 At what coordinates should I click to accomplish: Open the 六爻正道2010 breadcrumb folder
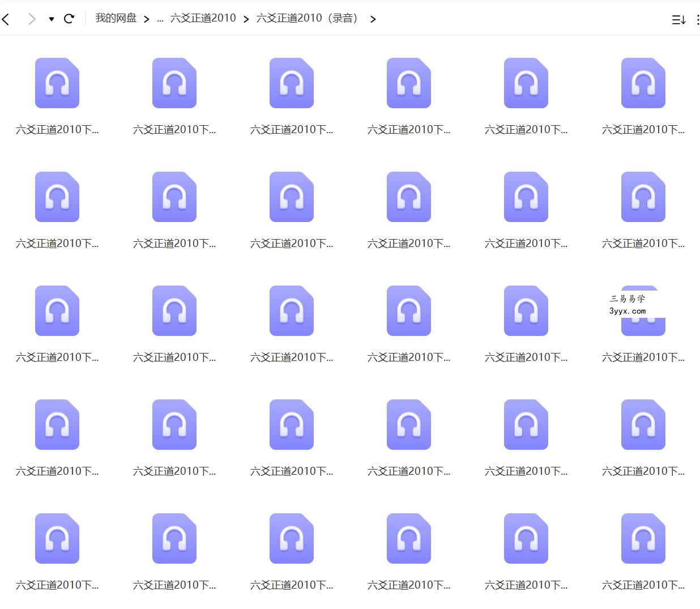click(x=203, y=18)
